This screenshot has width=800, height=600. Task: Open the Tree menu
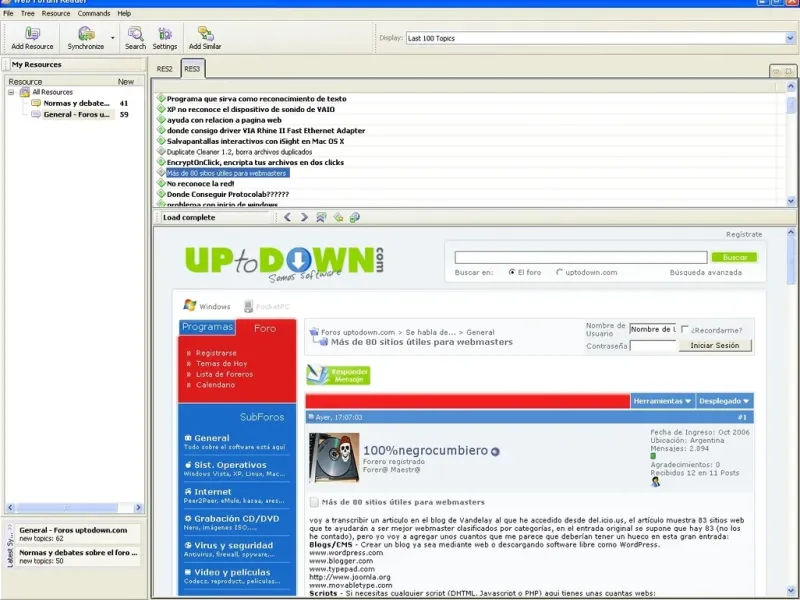28,13
